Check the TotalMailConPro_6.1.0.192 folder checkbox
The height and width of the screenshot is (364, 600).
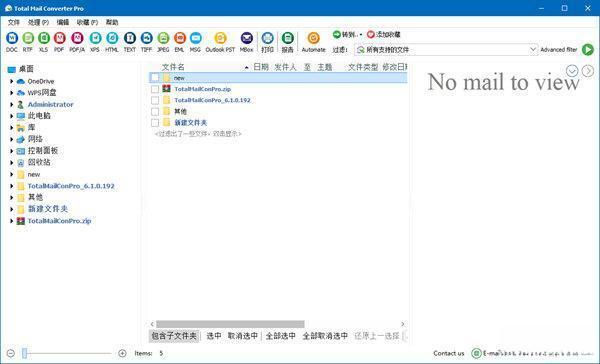(x=155, y=100)
